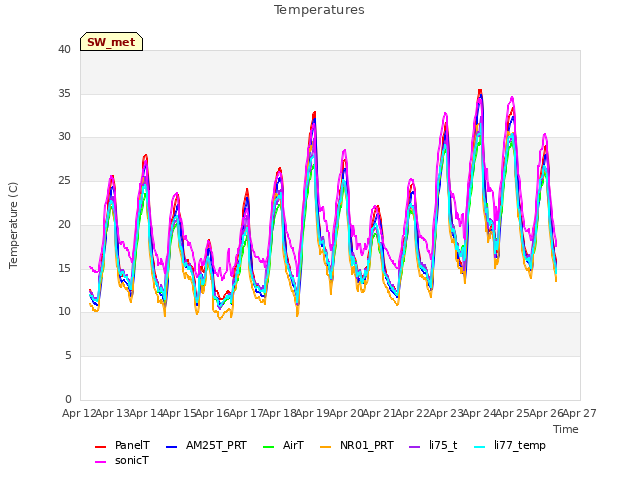
Task: Click the NR01_PRT orange legend swatch
Action: pyautogui.click(x=325, y=447)
